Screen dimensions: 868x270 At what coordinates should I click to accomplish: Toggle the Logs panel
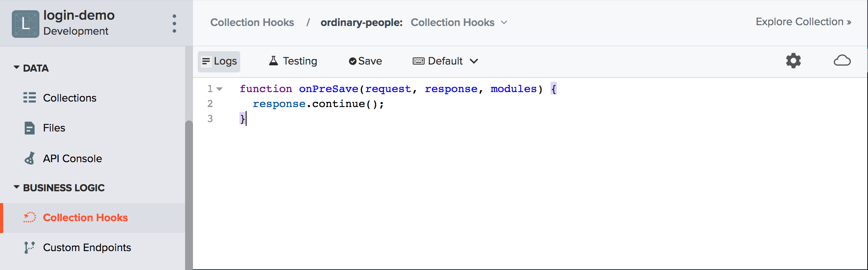(219, 61)
